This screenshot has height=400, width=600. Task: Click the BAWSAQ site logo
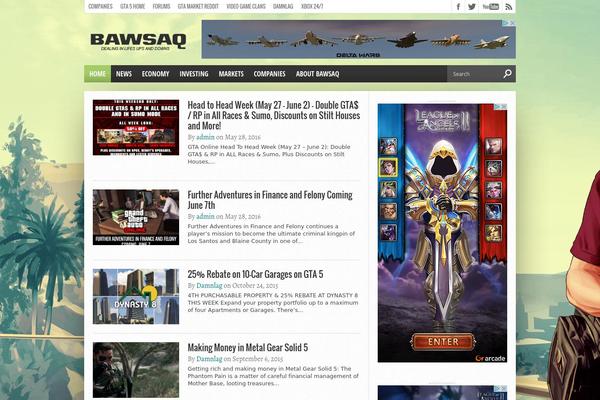pyautogui.click(x=138, y=42)
